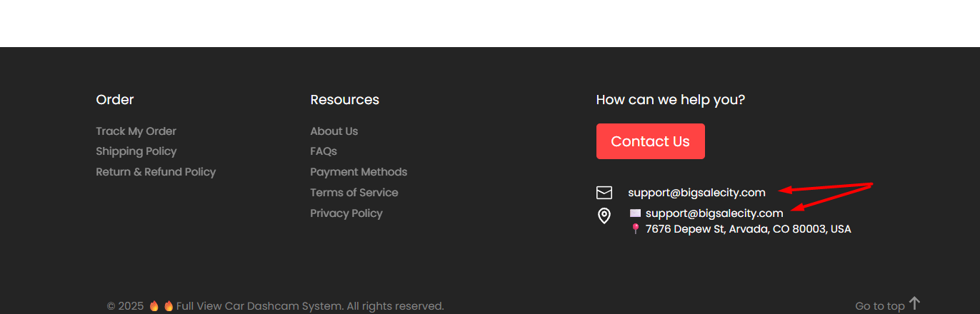
Task: Open the Shipping Policy page
Action: tap(136, 151)
